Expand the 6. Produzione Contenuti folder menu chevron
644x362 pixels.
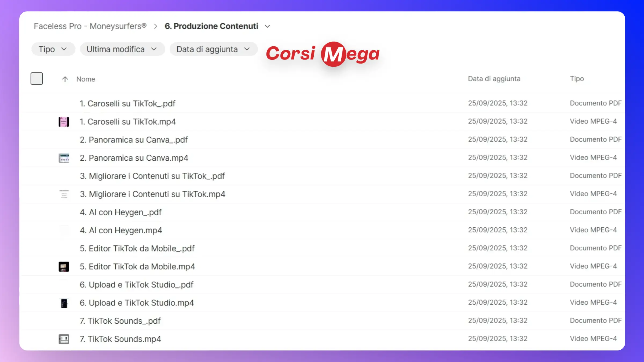pos(267,26)
